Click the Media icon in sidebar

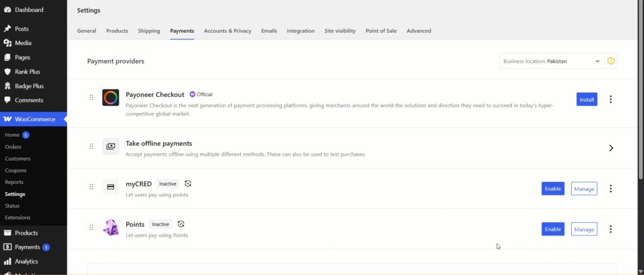coord(8,43)
